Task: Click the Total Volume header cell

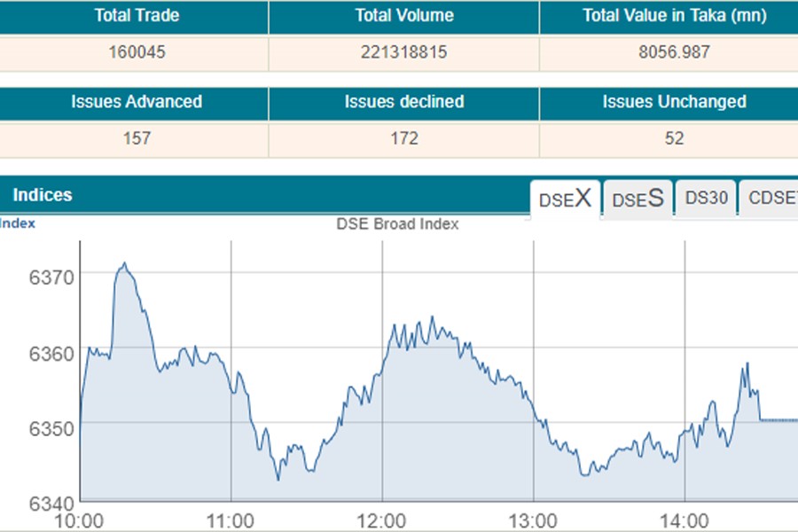Action: 404,16
